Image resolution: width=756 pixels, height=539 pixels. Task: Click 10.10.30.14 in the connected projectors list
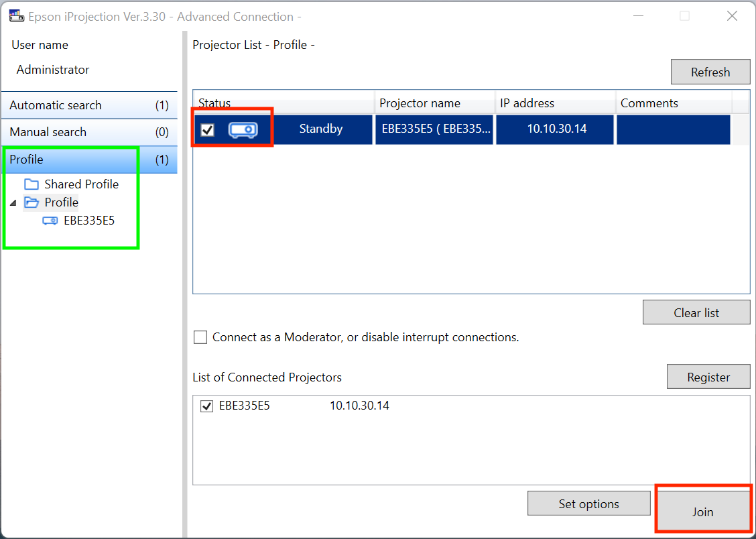tap(359, 406)
